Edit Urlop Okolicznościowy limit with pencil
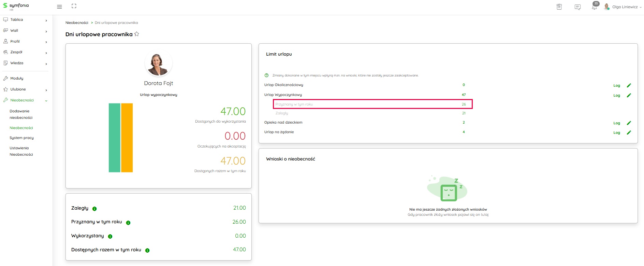Viewport: 644px width, 266px height. pos(629,85)
